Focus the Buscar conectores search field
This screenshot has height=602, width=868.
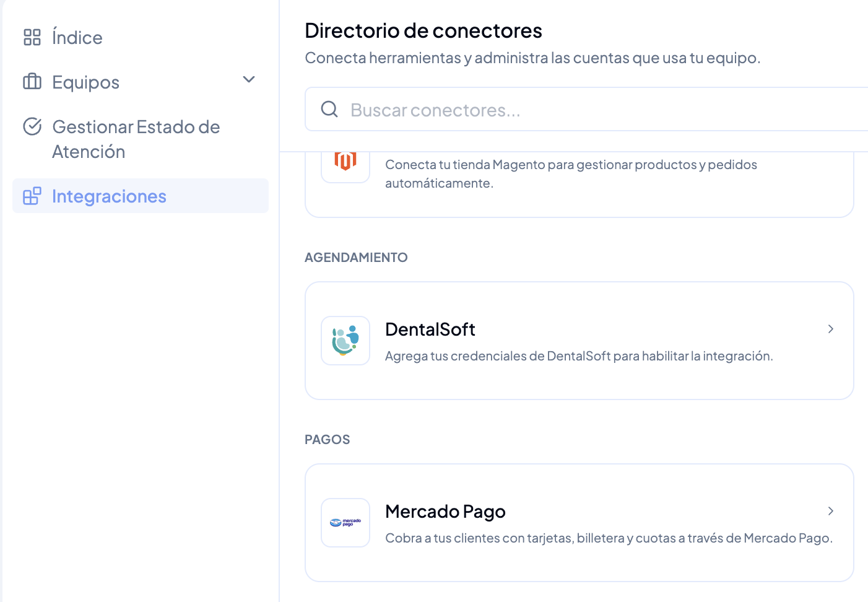(586, 110)
